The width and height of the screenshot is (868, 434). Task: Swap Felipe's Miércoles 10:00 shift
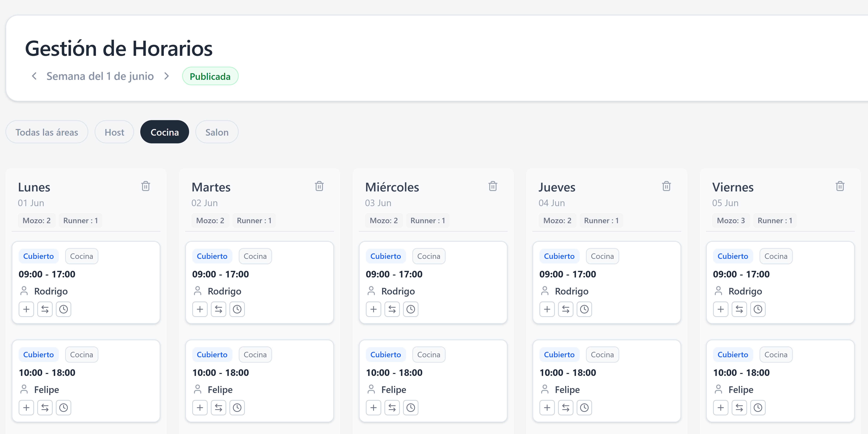[392, 407]
